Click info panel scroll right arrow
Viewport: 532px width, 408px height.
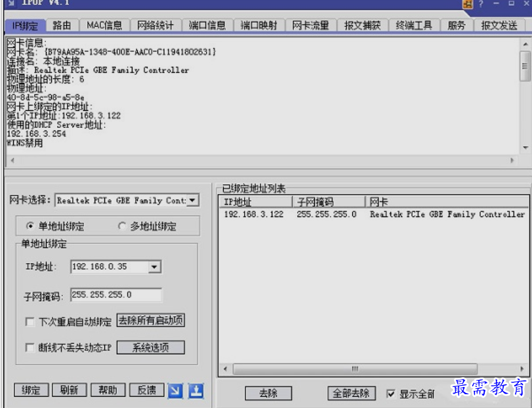tap(512, 161)
